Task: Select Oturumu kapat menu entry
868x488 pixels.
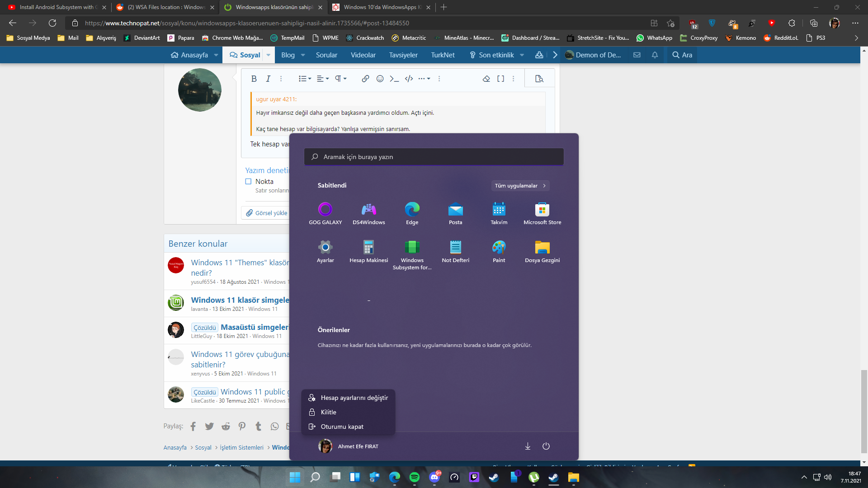Action: pyautogui.click(x=342, y=427)
